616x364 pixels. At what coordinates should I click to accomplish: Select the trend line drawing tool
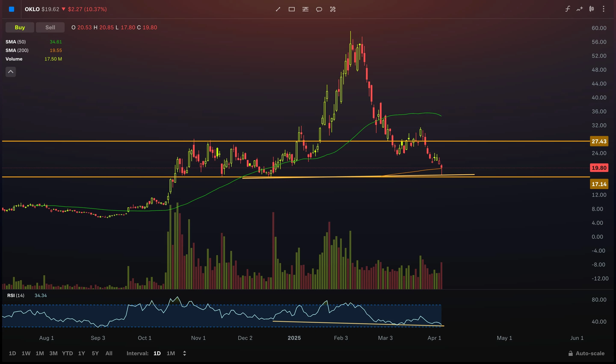278,9
